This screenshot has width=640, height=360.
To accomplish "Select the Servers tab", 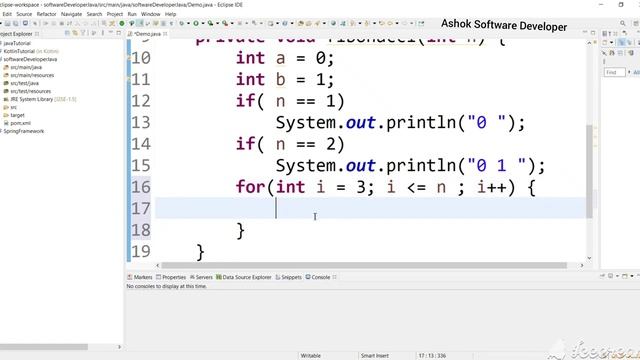I will [201, 277].
